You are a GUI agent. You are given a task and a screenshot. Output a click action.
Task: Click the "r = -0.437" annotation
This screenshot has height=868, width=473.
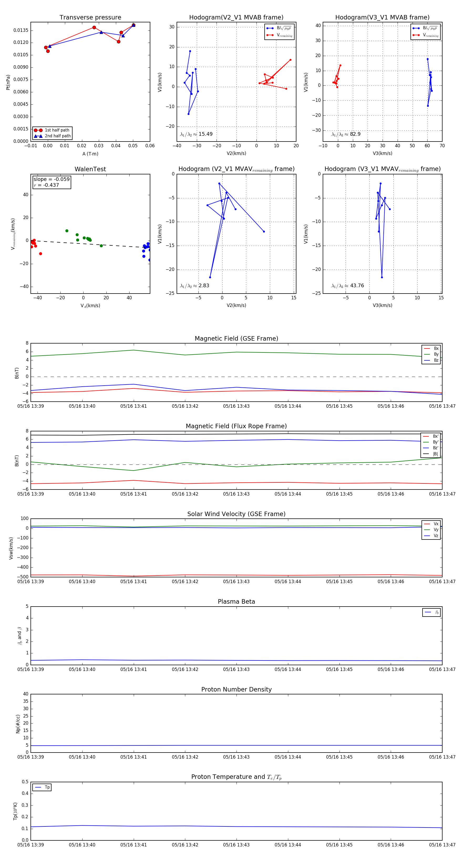[47, 185]
